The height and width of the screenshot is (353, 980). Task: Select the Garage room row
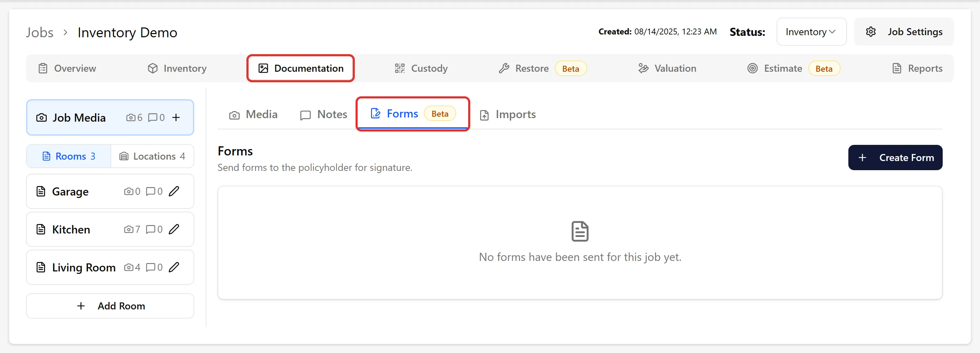(110, 191)
